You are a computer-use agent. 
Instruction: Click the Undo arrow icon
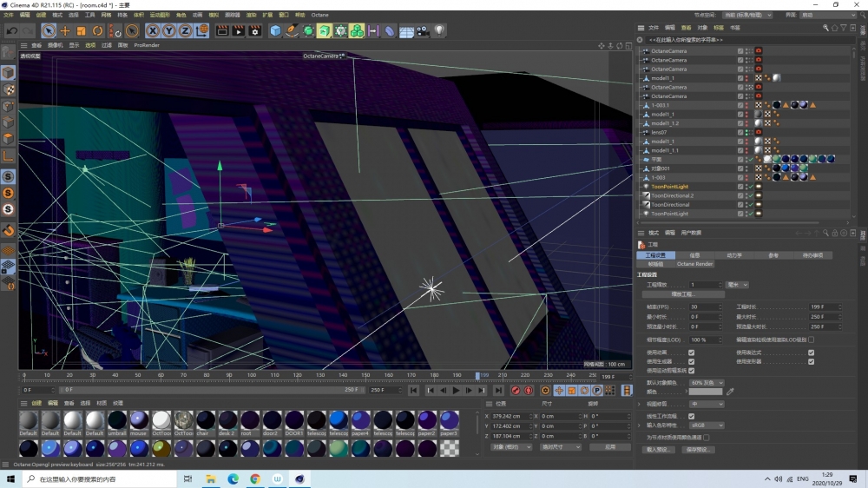click(x=12, y=30)
